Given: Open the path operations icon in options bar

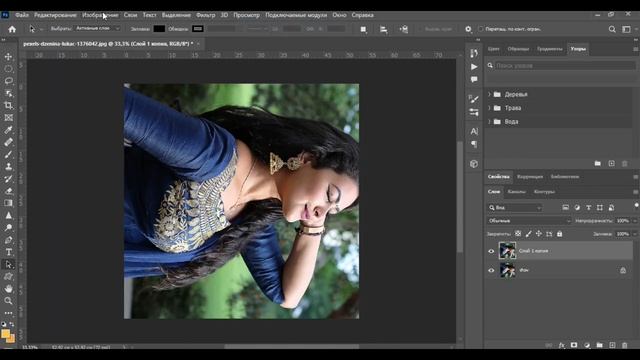Looking at the screenshot, I should 363,29.
